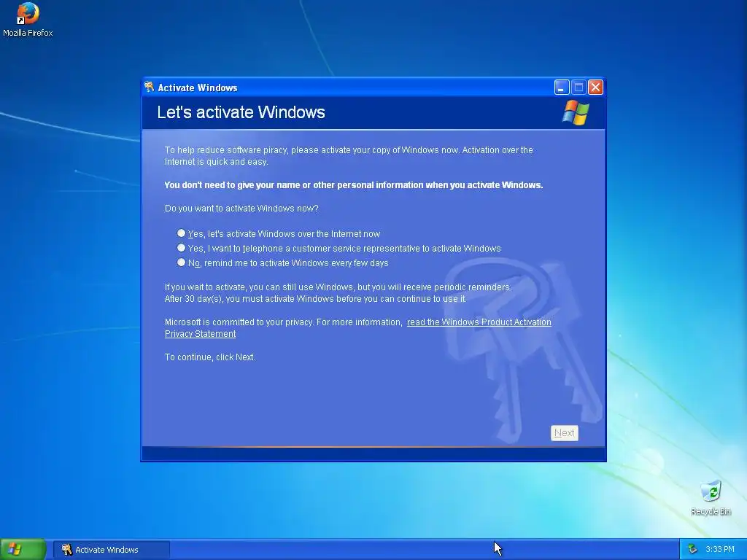Click the Next button
This screenshot has width=747, height=560.
(x=565, y=433)
